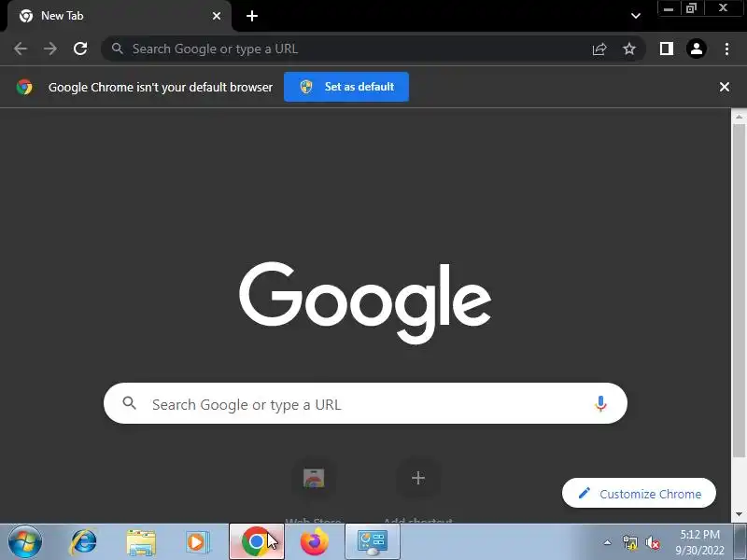
Task: Open the Control Panel taskbar item
Action: (372, 542)
